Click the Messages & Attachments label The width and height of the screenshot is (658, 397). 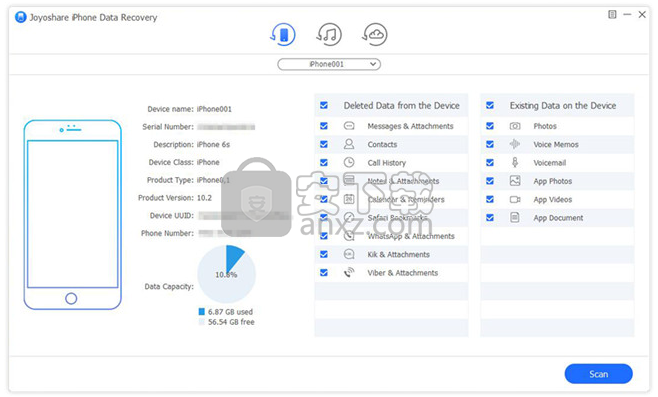(410, 126)
